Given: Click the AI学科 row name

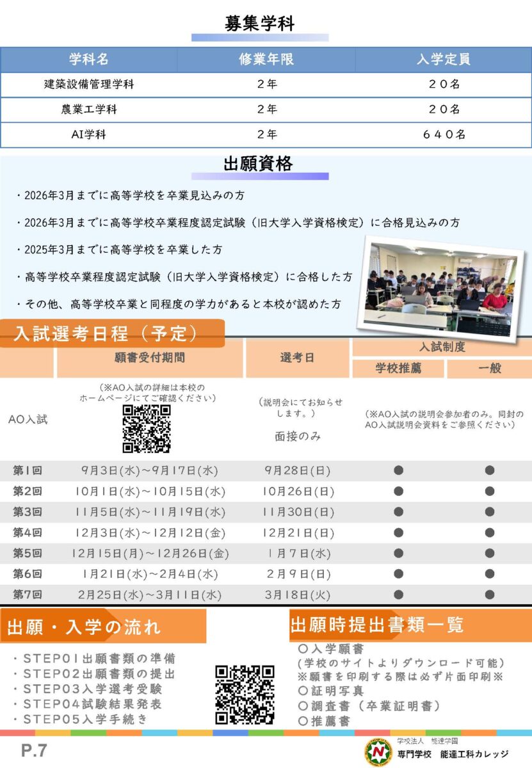Looking at the screenshot, I should 89,134.
